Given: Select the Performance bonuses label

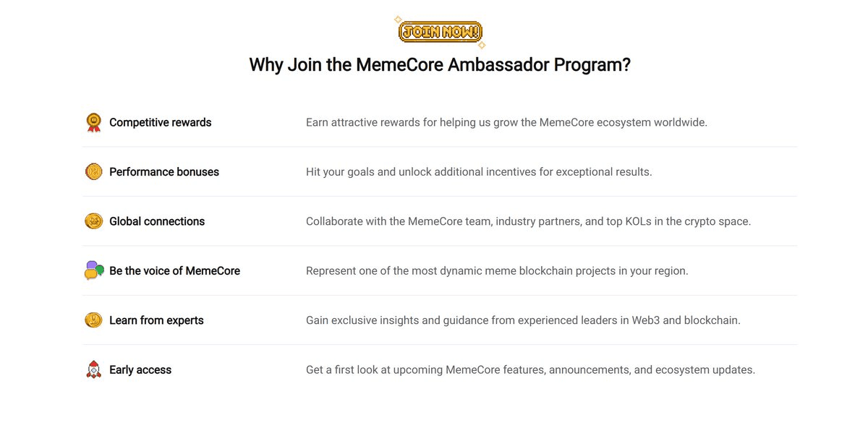Looking at the screenshot, I should (x=164, y=172).
